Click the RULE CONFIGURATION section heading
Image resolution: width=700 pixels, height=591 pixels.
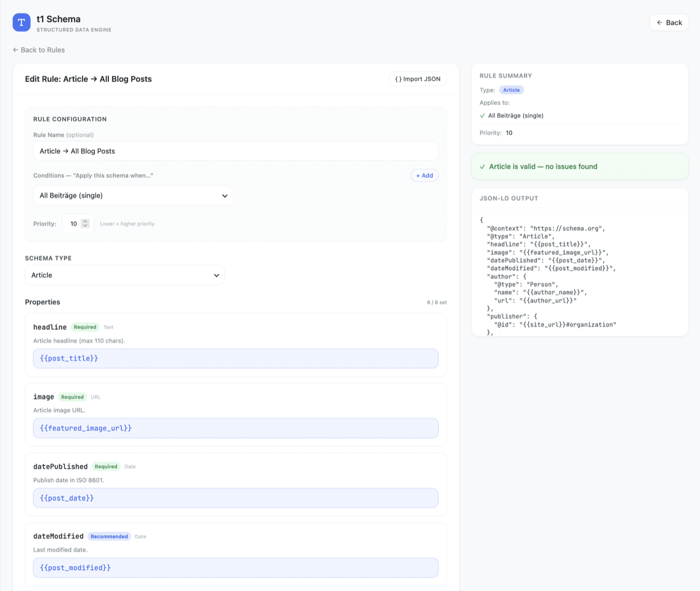[x=70, y=119]
